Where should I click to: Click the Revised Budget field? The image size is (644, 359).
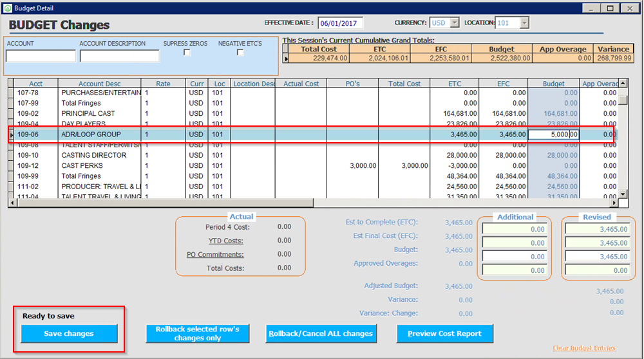pyautogui.click(x=598, y=257)
